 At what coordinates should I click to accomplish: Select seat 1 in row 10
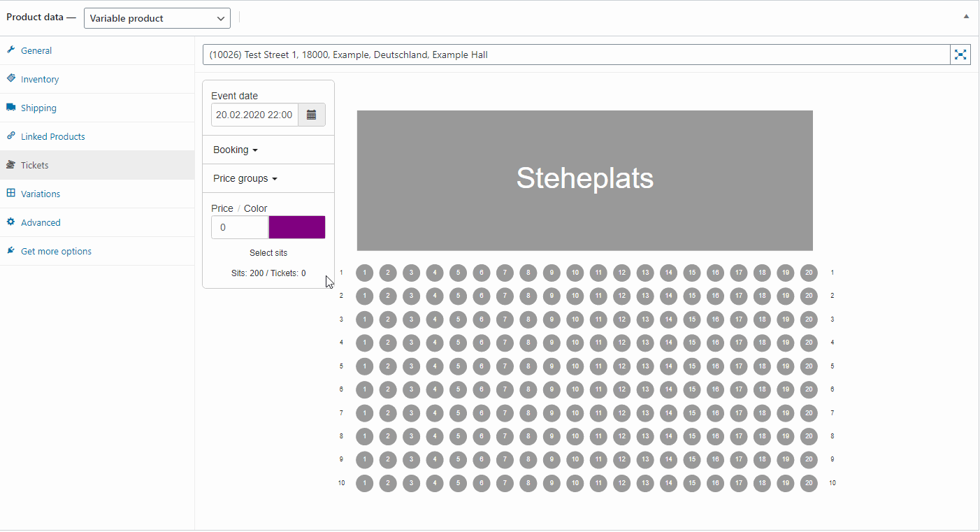click(x=364, y=483)
